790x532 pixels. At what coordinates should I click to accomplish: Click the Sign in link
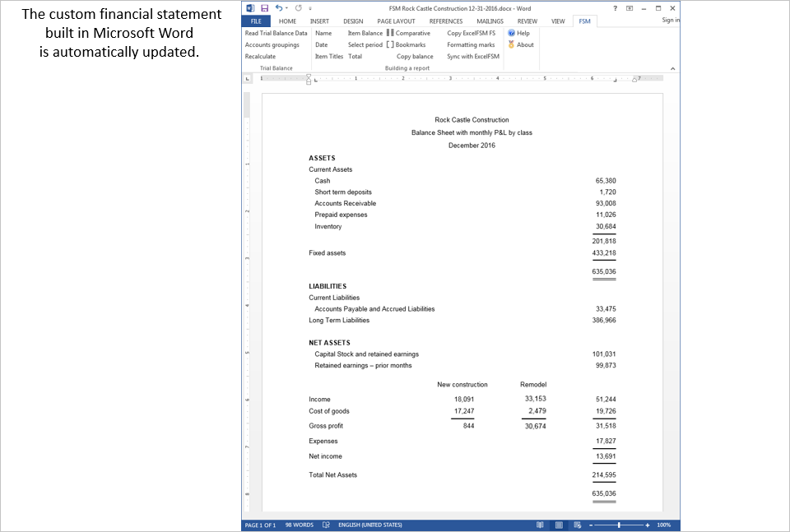coord(671,20)
